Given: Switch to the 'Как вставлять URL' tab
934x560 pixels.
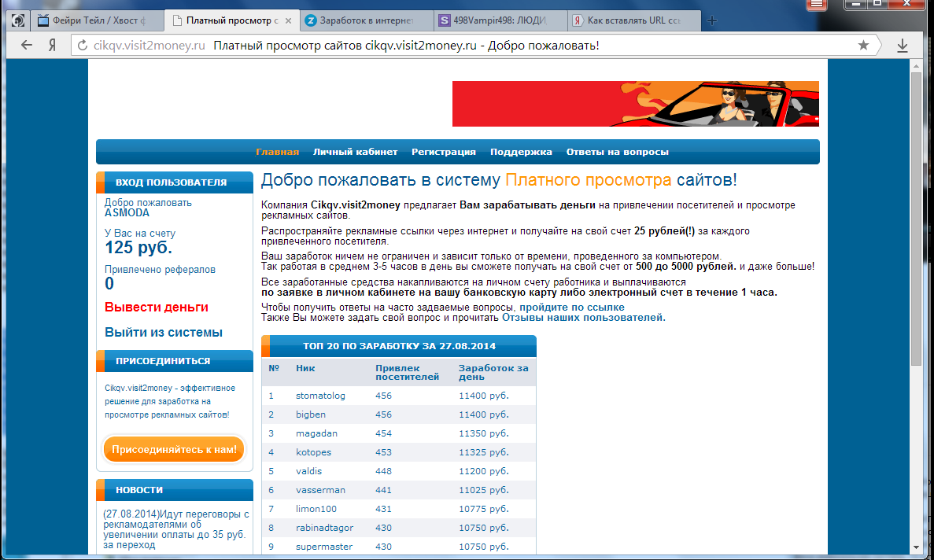Looking at the screenshot, I should (x=633, y=20).
